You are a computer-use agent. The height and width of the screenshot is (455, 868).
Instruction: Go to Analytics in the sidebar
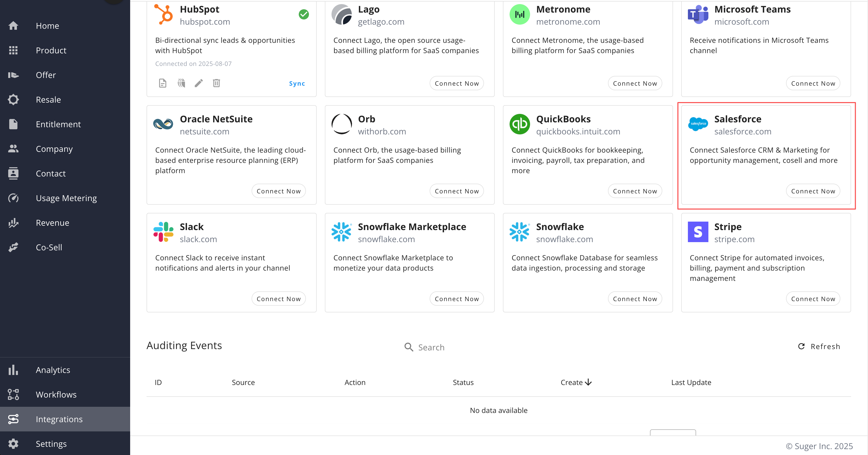pyautogui.click(x=53, y=370)
